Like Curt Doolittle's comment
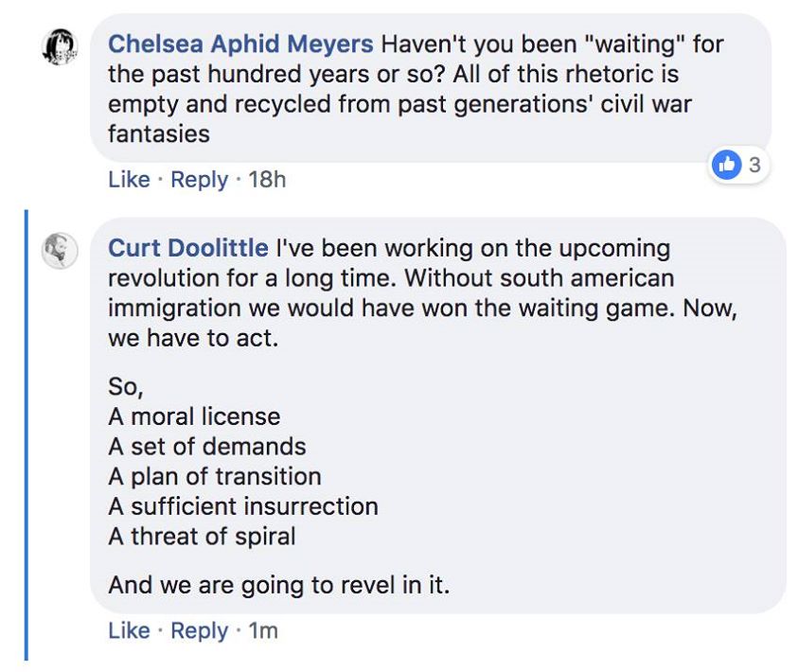The height and width of the screenshot is (672, 798). tap(129, 630)
